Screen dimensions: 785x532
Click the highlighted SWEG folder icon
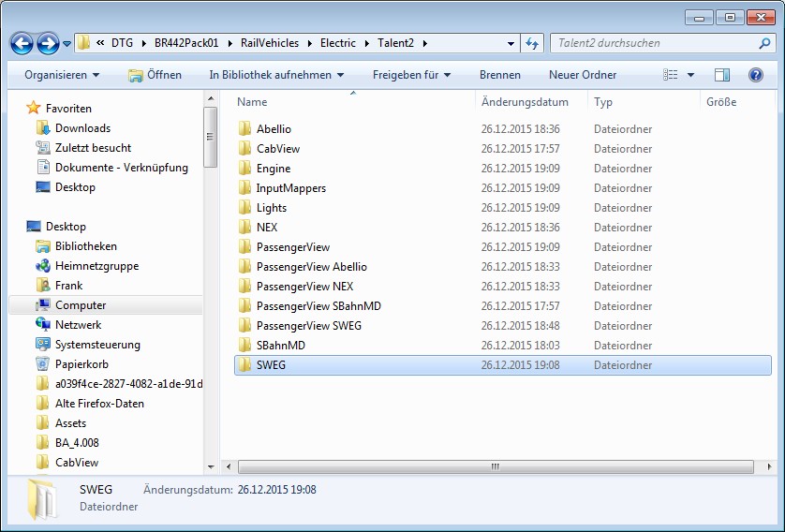[244, 365]
